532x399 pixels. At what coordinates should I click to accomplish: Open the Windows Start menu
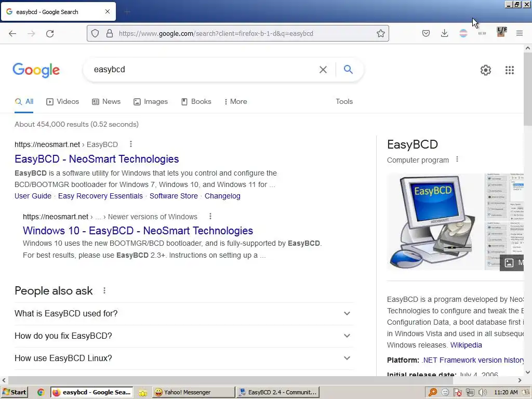(x=15, y=393)
